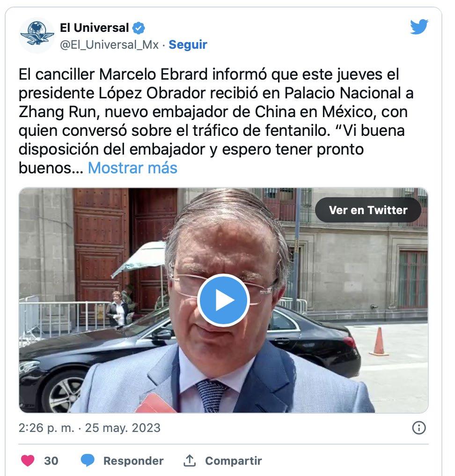The image size is (455, 476).
Task: Like the tweet with the heart icon
Action: pyautogui.click(x=28, y=461)
